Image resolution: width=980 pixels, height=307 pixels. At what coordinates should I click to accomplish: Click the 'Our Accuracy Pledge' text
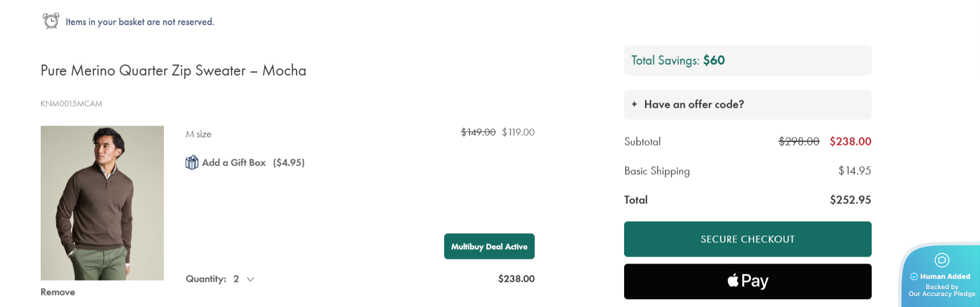click(942, 294)
